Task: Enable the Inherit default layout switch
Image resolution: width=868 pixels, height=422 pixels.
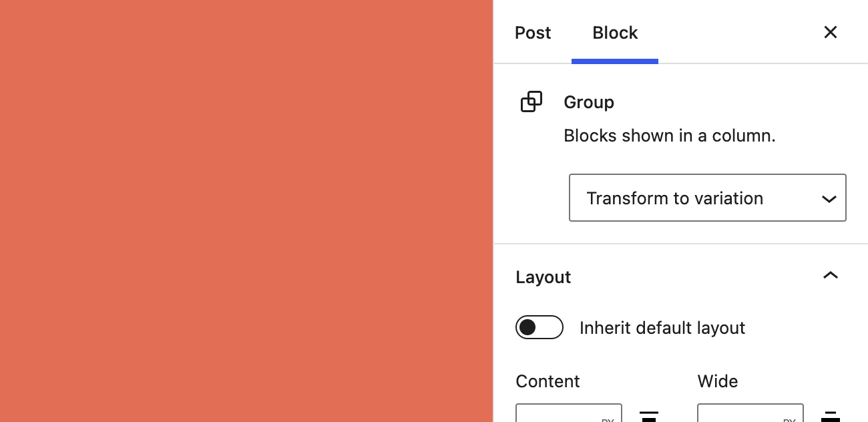Action: tap(539, 327)
